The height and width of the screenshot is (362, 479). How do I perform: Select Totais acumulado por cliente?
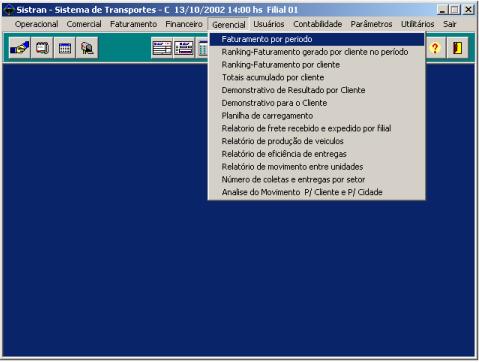point(317,77)
